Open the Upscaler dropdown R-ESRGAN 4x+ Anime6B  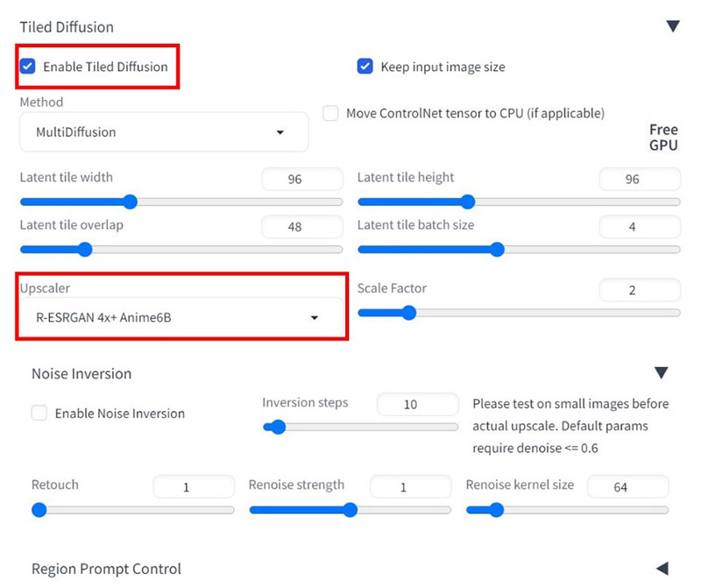(181, 317)
